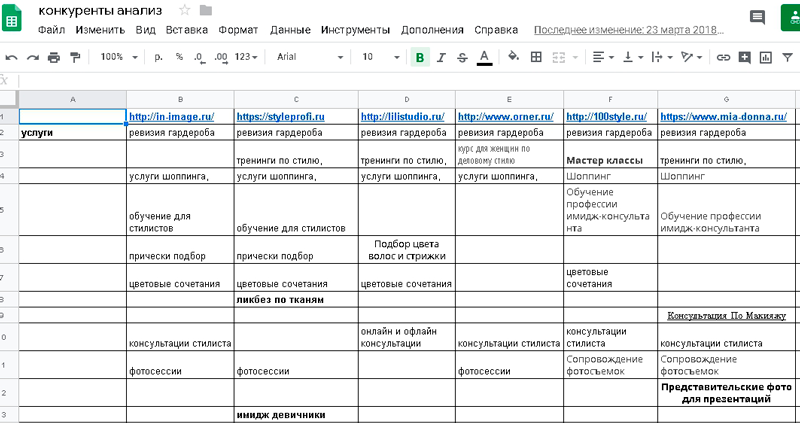The height and width of the screenshot is (423, 800).
Task: Open the Google Sheets home icon
Action: tap(11, 18)
